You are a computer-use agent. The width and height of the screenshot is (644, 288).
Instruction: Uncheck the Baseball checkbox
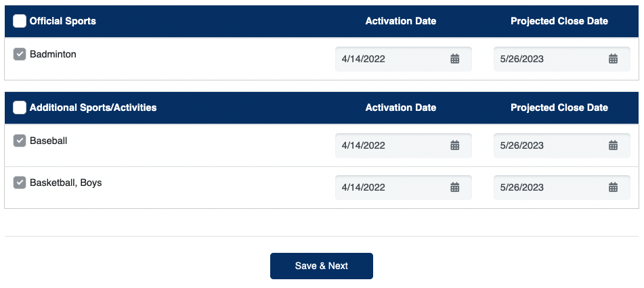pyautogui.click(x=20, y=141)
